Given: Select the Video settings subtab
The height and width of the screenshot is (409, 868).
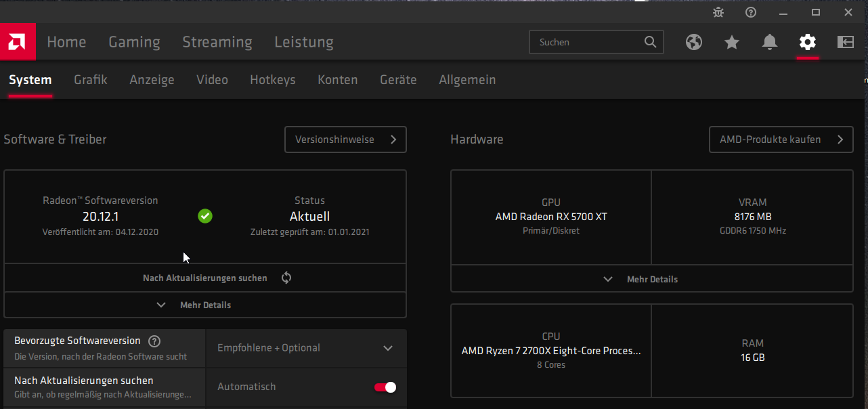Looking at the screenshot, I should [212, 80].
